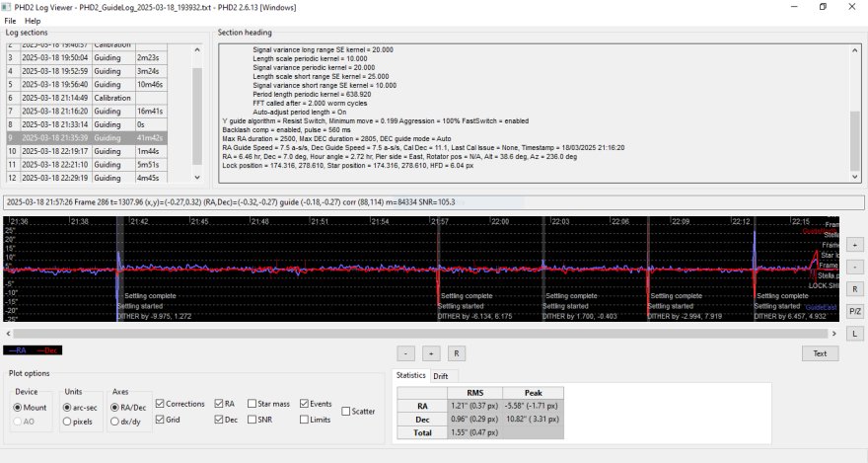This screenshot has height=463, width=868.
Task: Click the graph horizontal scrollbar right arrow
Action: (834, 334)
